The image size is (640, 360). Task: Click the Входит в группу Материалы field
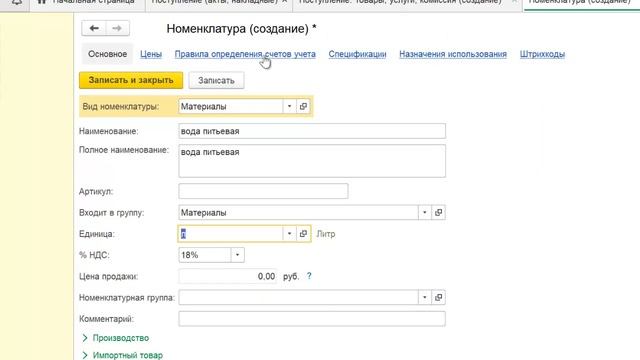pos(298,213)
